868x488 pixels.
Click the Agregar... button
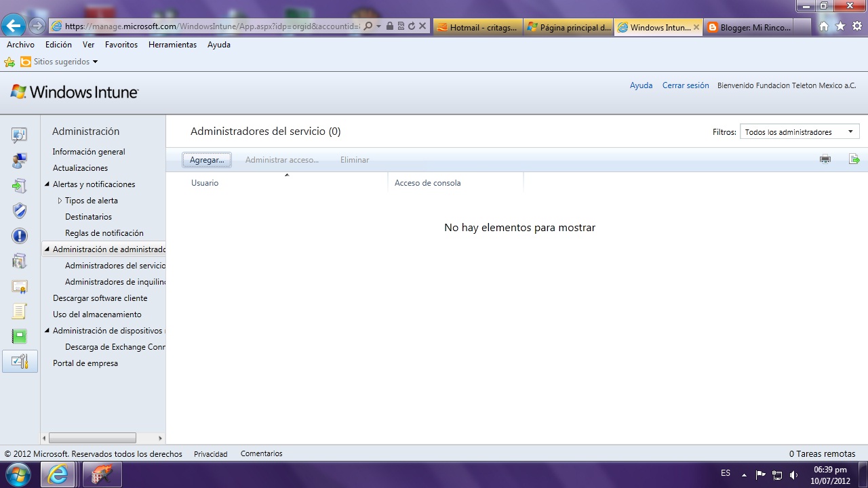tap(207, 160)
